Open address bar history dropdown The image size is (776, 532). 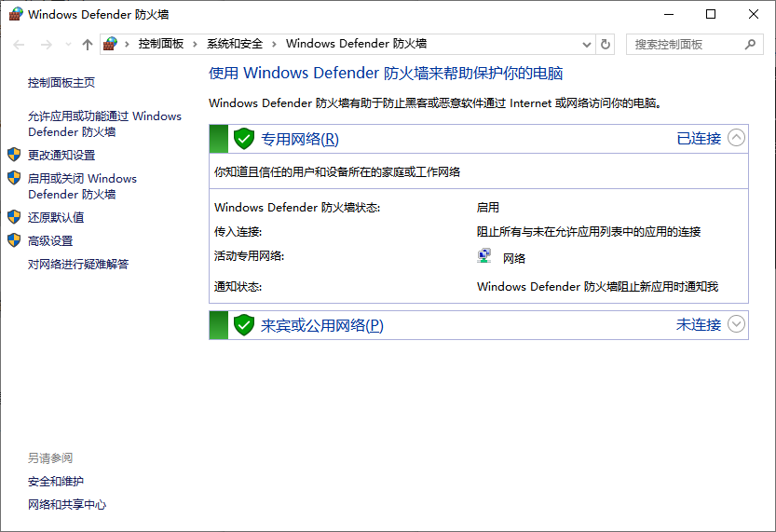click(587, 45)
